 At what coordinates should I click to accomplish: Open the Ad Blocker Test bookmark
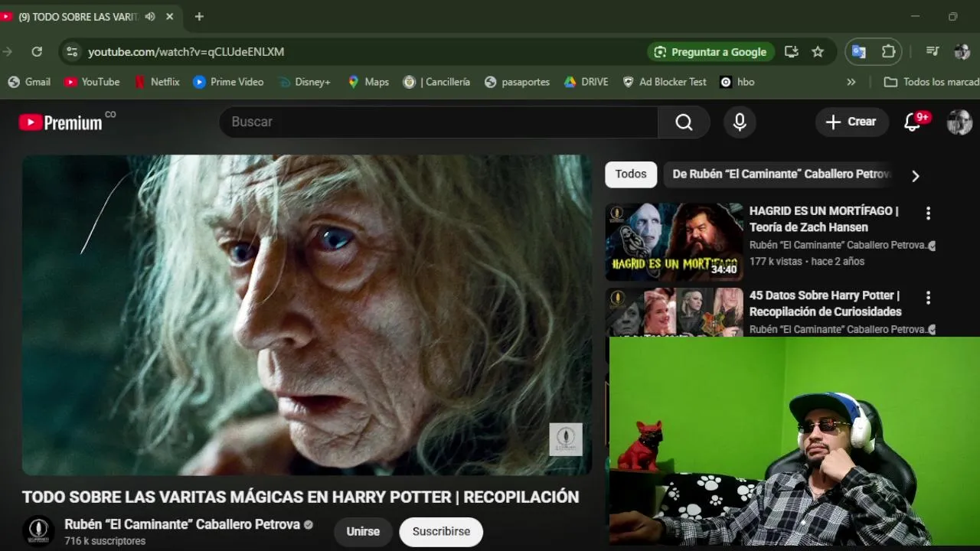pos(665,82)
